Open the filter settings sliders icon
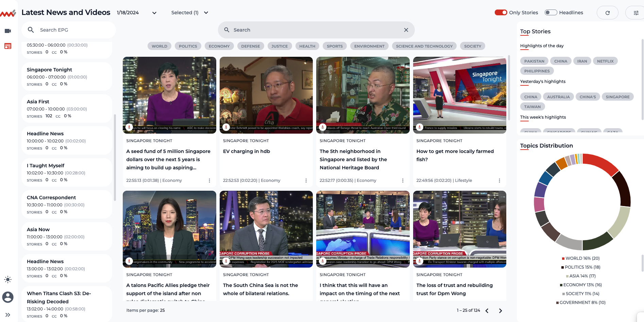 point(636,13)
